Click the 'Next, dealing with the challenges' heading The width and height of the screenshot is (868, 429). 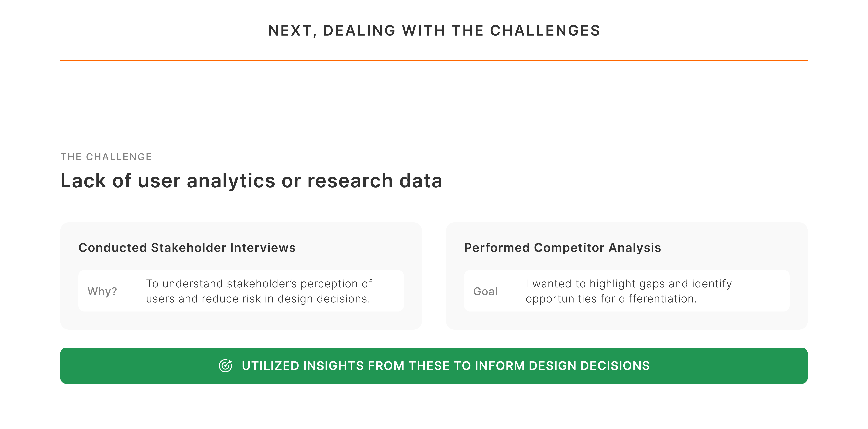[x=434, y=31]
